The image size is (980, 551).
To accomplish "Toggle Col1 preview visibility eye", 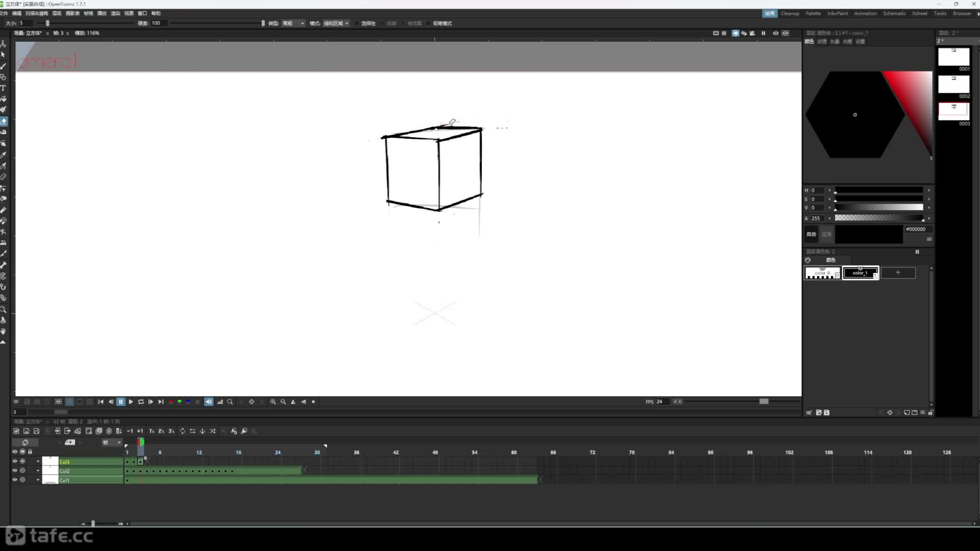I will [x=14, y=480].
